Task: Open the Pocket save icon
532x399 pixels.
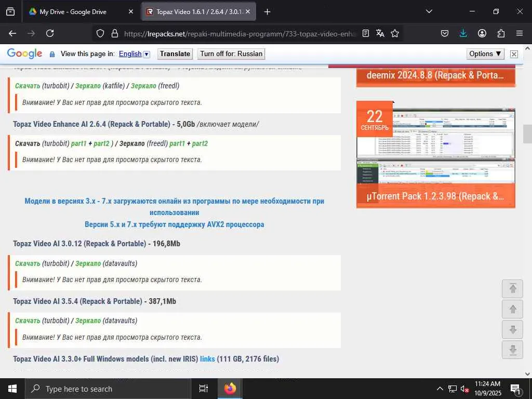Action: [445, 33]
